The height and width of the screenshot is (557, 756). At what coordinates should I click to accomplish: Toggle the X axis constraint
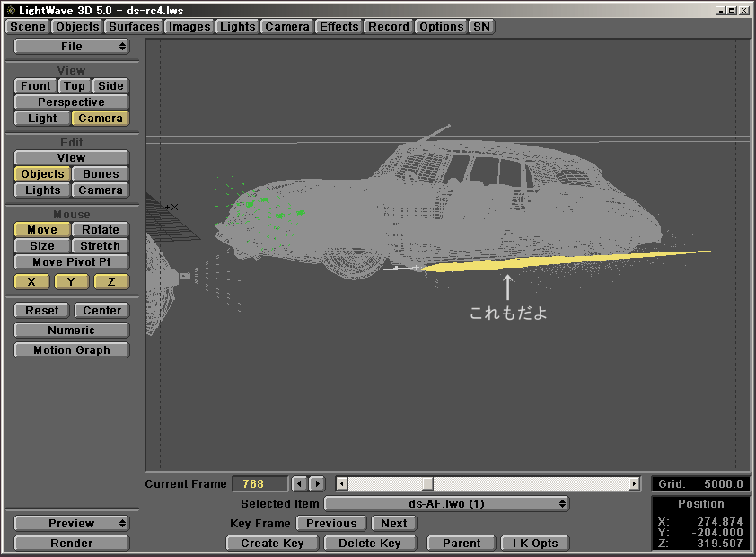click(31, 282)
